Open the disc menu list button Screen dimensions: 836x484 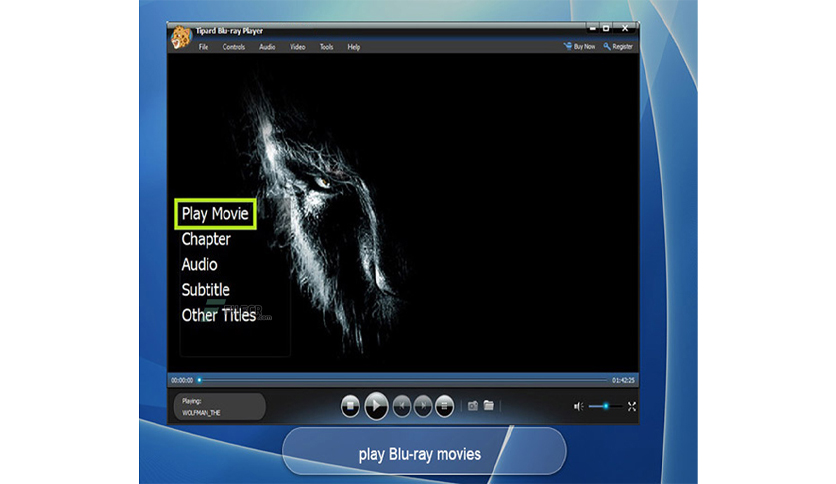pos(444,406)
